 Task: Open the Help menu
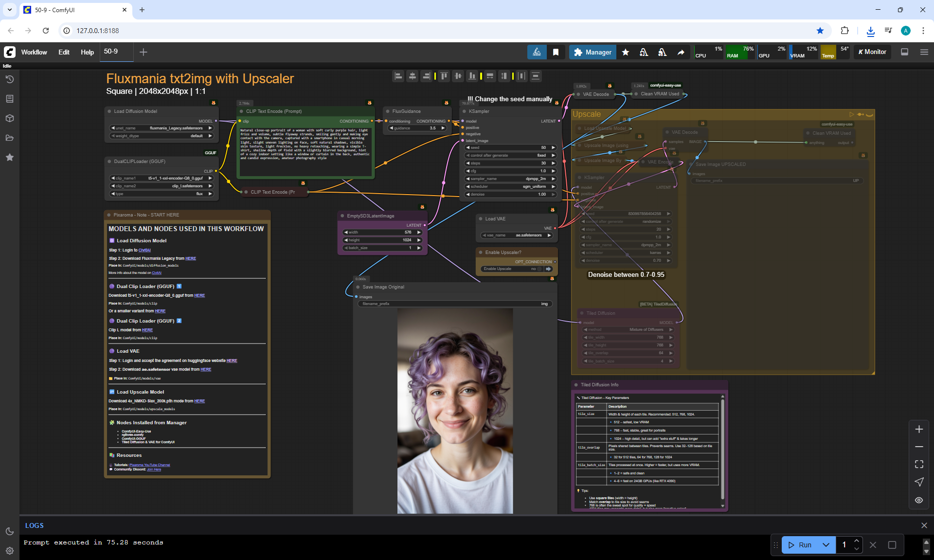click(87, 52)
